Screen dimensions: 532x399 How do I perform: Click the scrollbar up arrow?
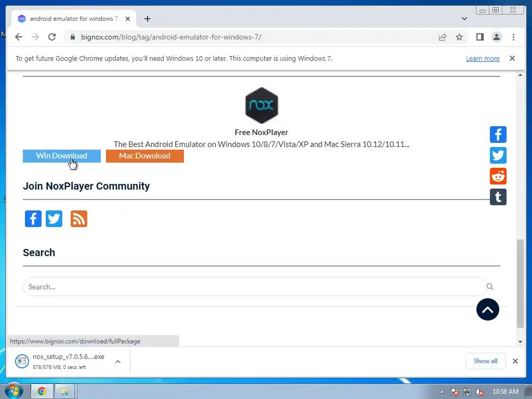pos(520,75)
